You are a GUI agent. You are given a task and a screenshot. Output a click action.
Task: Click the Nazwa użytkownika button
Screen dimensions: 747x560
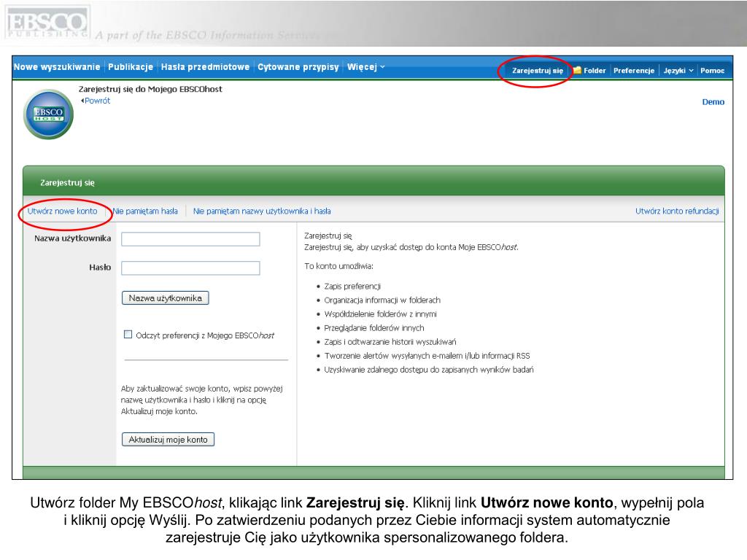click(x=166, y=298)
